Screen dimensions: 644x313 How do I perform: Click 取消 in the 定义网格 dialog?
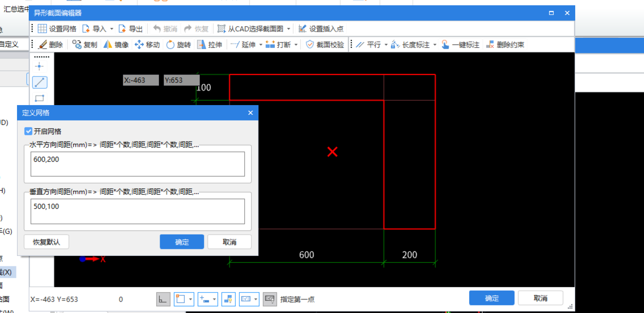coord(229,242)
